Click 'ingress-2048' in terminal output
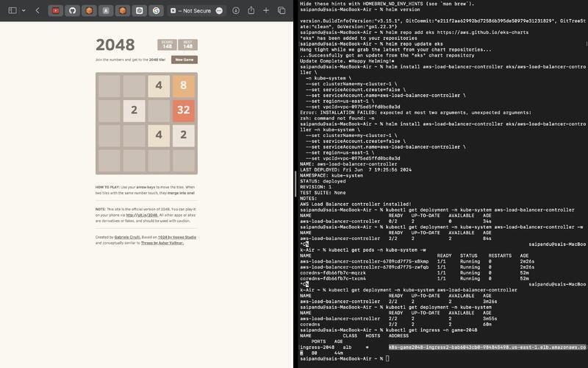The image size is (588, 368). [x=317, y=347]
